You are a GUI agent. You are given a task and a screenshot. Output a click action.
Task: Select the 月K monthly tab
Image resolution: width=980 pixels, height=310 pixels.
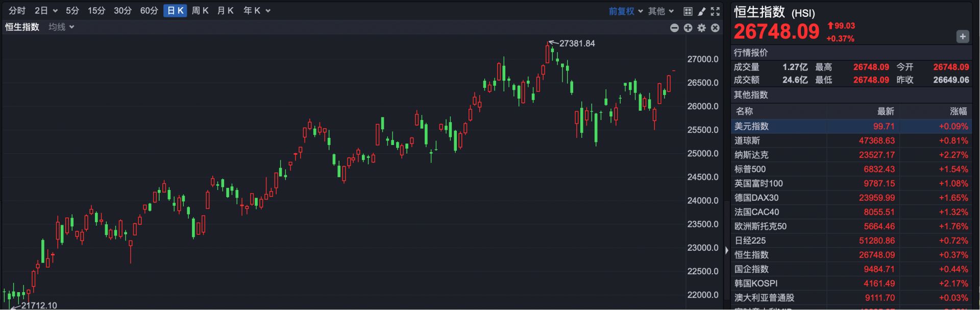[x=225, y=11]
